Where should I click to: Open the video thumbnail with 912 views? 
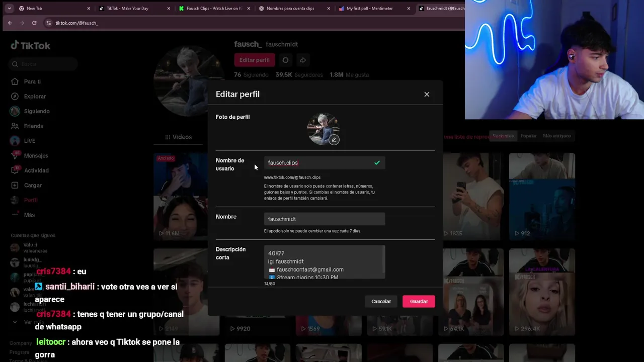[x=542, y=196]
